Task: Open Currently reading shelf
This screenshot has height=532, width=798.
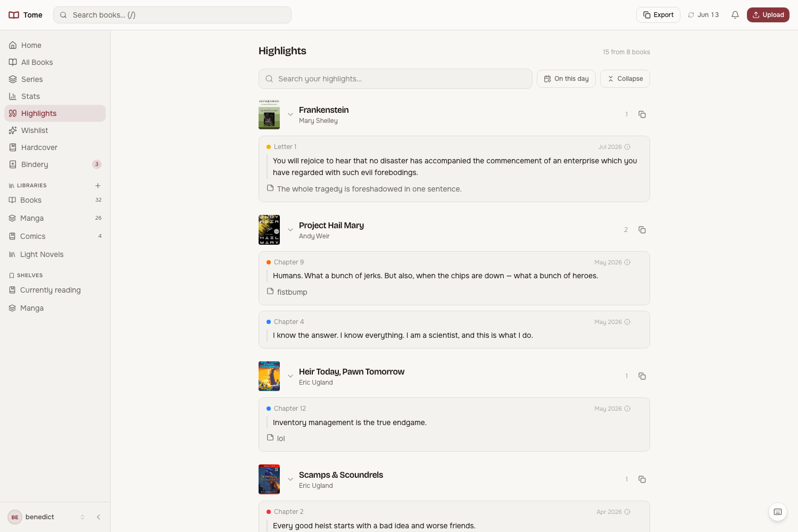Action: coord(55,290)
